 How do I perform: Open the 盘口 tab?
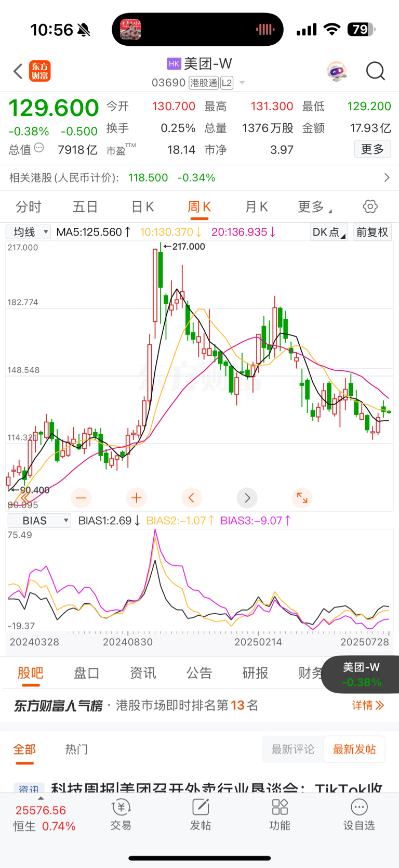[87, 673]
